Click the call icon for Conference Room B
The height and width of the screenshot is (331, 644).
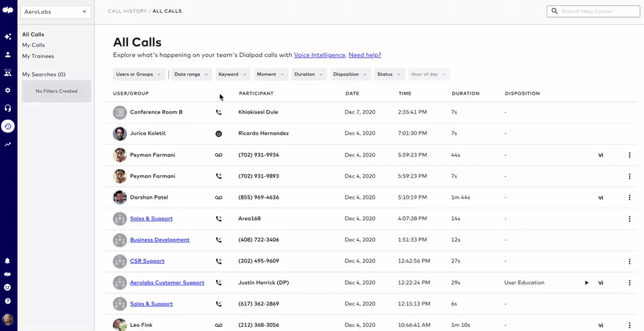pyautogui.click(x=219, y=112)
